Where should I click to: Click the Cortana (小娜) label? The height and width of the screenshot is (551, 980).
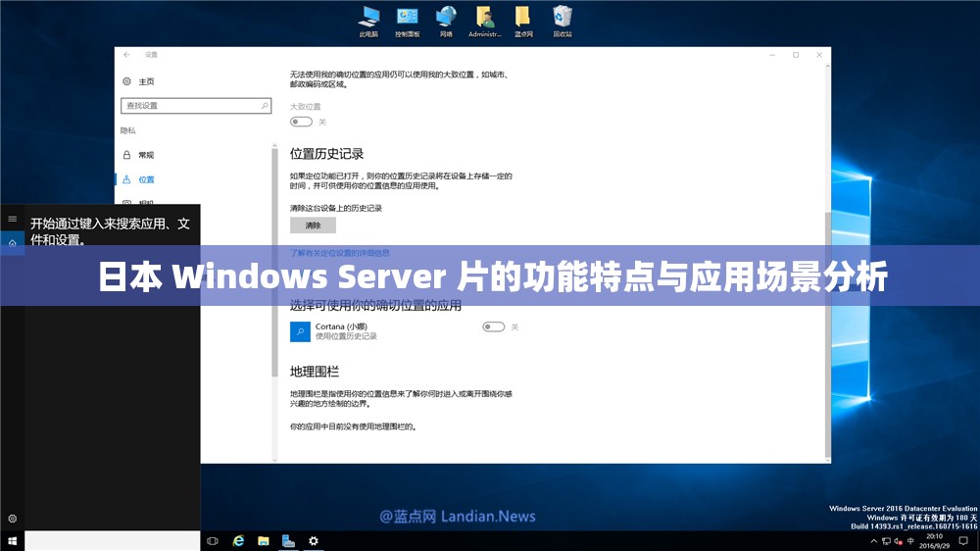[x=341, y=326]
